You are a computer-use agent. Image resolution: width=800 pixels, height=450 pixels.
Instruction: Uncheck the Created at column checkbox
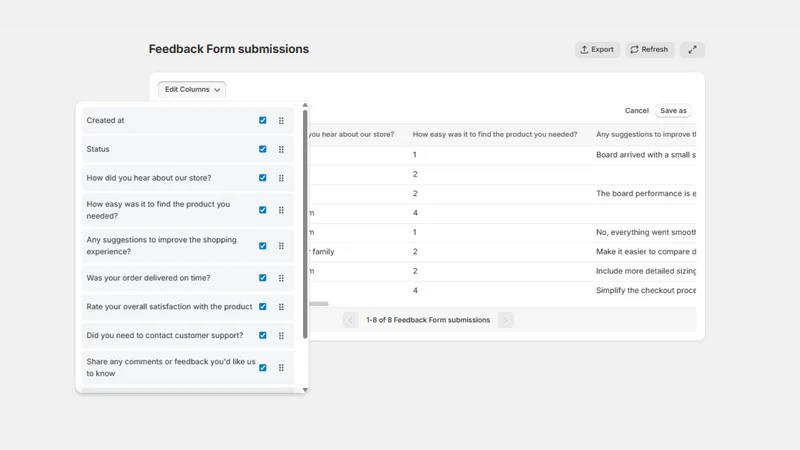pos(263,120)
